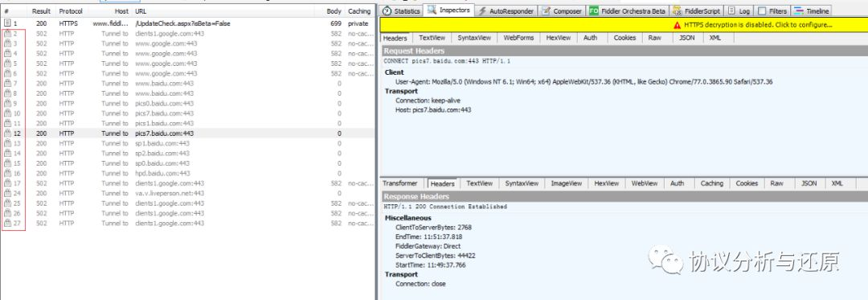Viewport: 868px width, 300px height.
Task: Click the /UpdateCheck.aspx?isBeta=False URL cell
Action: (x=182, y=23)
